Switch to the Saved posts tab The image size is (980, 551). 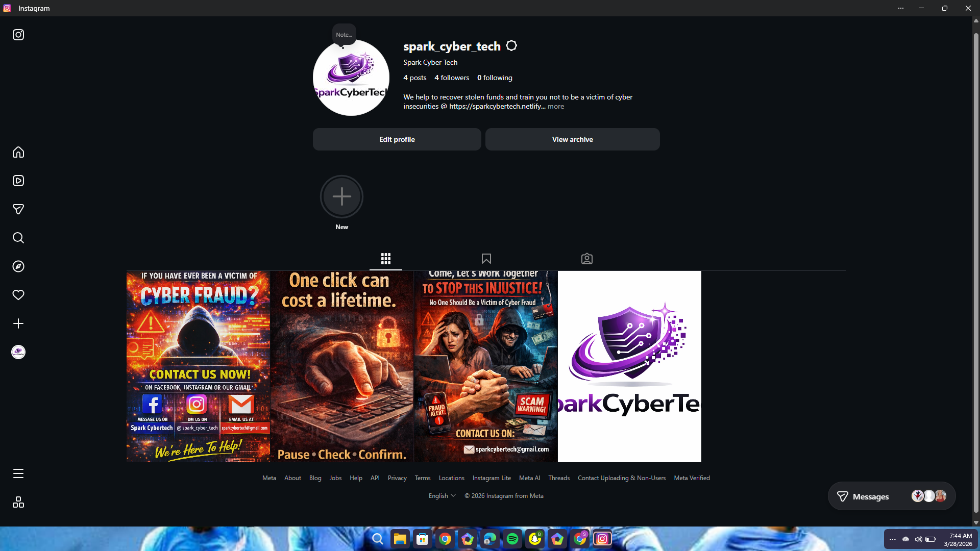pos(486,259)
